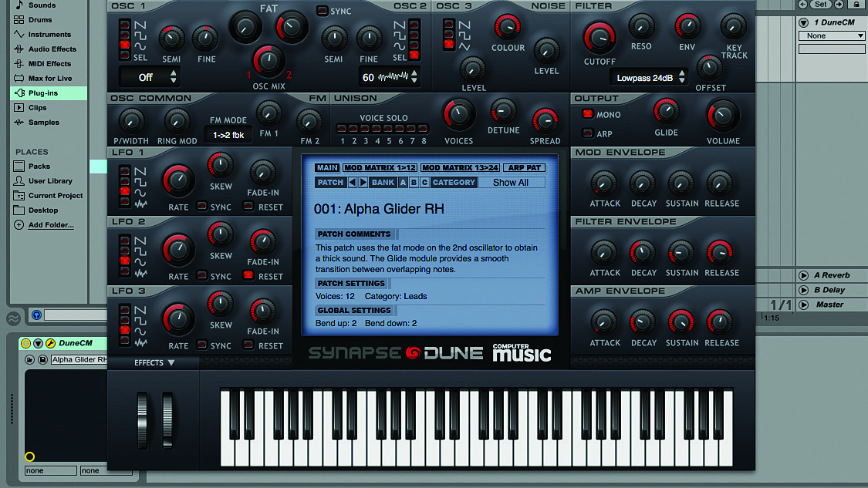
Task: Click the Alpha Glider RH preset name field
Action: pyautogui.click(x=79, y=359)
